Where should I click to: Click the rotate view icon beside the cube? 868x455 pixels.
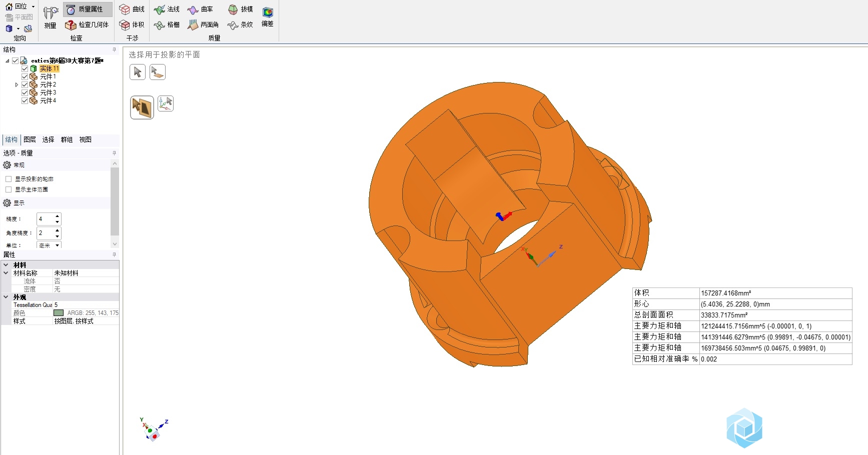(x=28, y=28)
